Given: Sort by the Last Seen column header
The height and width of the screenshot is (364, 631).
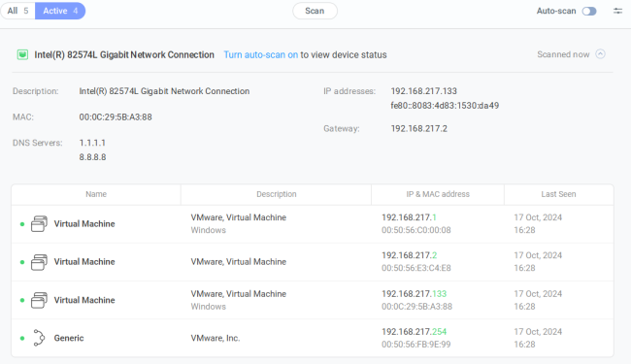Looking at the screenshot, I should 558,194.
